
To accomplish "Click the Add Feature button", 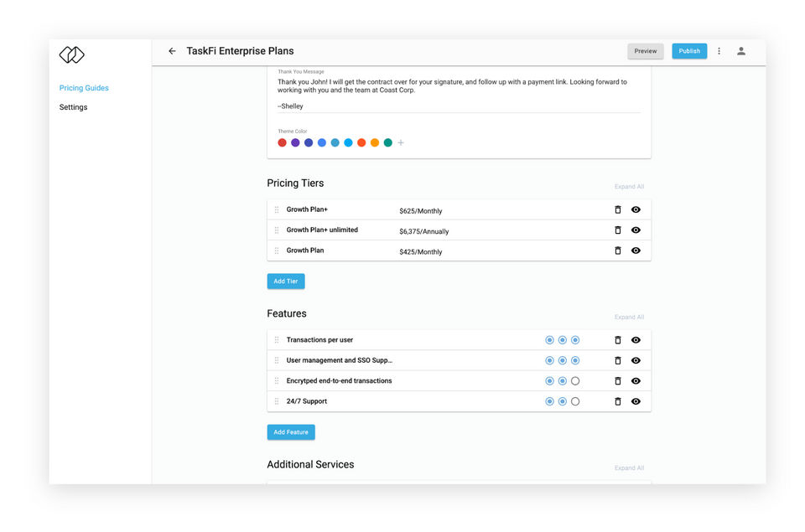I will coord(291,432).
